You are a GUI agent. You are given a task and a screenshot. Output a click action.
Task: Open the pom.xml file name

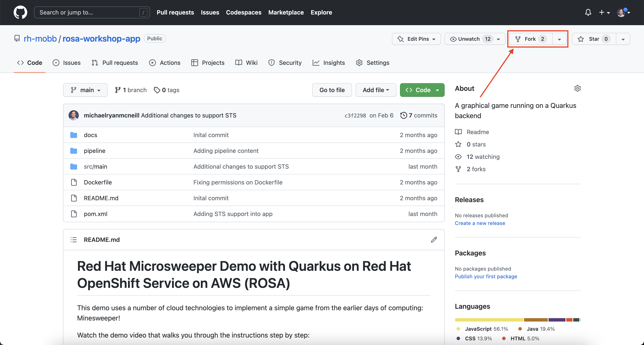tap(95, 214)
